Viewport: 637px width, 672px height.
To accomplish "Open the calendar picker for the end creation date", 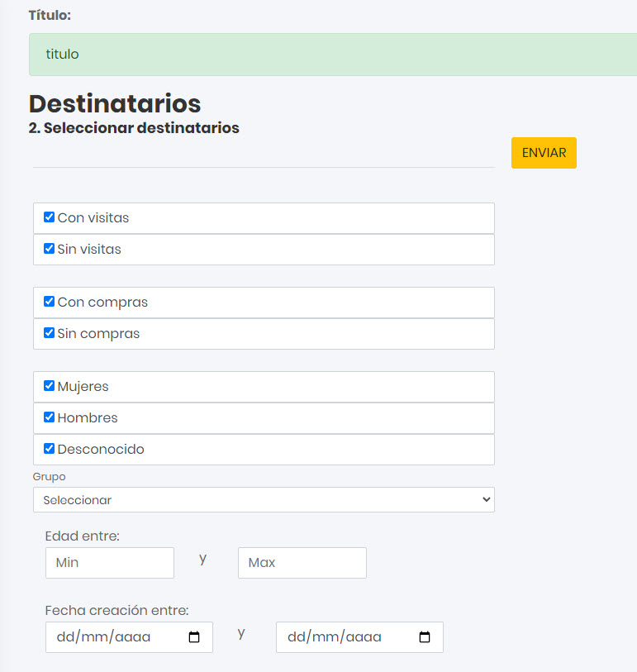I will [425, 637].
